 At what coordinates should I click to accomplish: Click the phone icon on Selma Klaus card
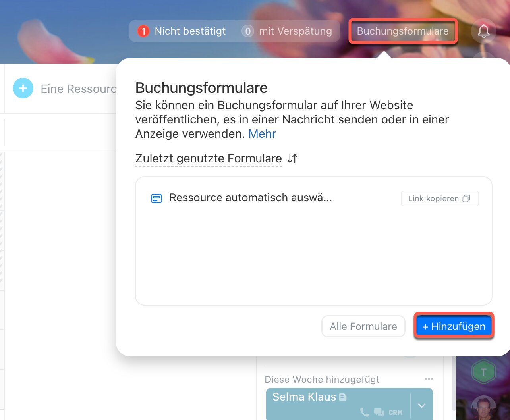point(364,412)
